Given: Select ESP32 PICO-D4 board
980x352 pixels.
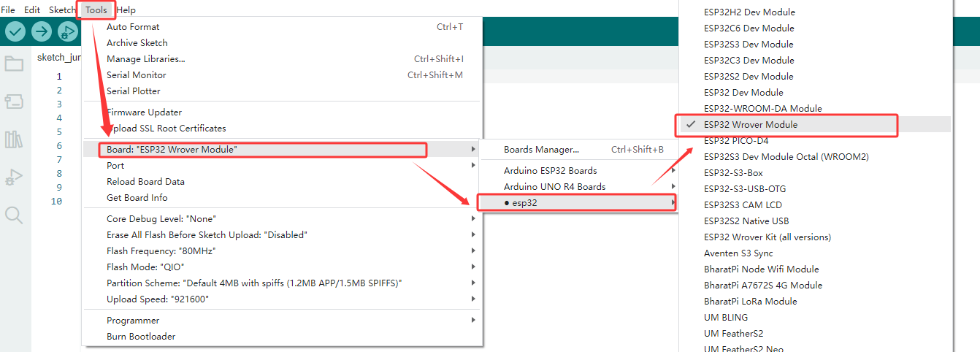Looking at the screenshot, I should coord(816,141).
